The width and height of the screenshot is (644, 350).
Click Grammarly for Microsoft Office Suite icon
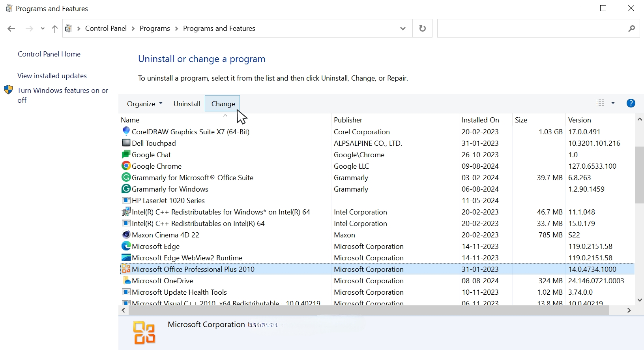(126, 177)
